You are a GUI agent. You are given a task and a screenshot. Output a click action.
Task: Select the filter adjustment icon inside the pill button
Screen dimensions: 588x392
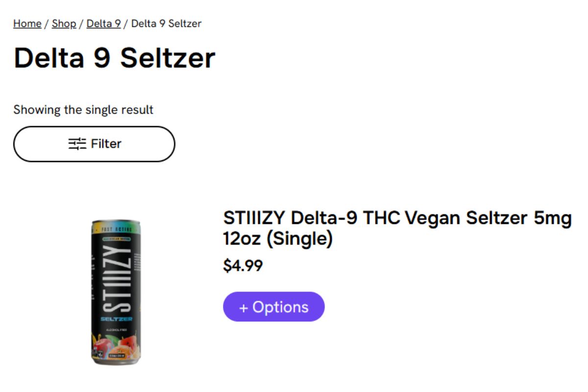tap(78, 144)
